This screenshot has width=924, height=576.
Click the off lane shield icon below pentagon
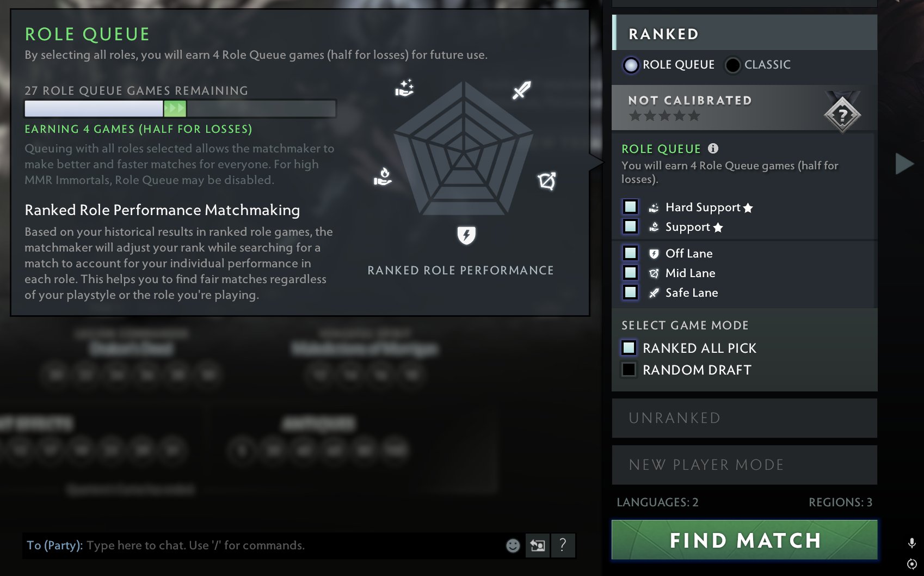coord(466,235)
